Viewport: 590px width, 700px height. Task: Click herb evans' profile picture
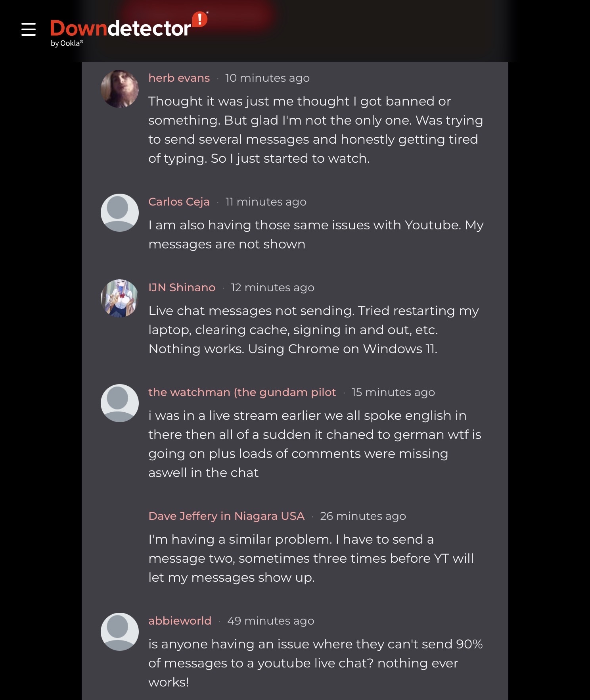tap(120, 89)
